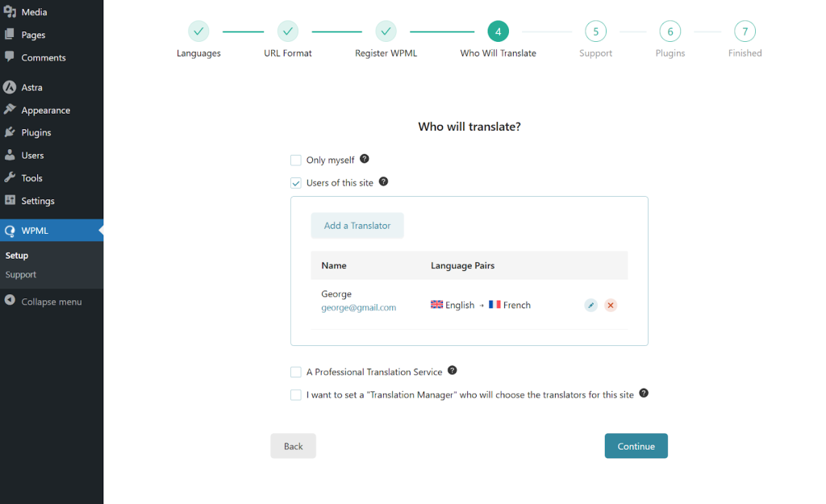This screenshot has width=826, height=504.
Task: Tick the Translation Manager checkbox
Action: coord(296,395)
